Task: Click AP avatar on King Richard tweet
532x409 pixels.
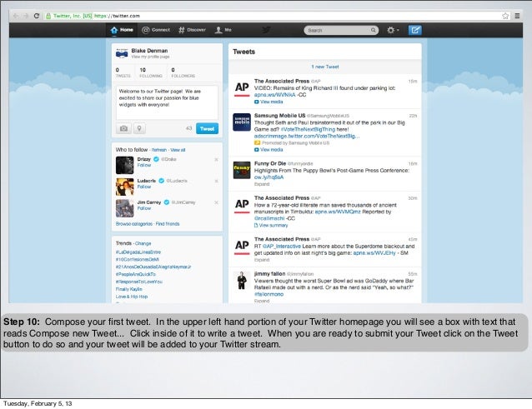Action: pos(242,89)
